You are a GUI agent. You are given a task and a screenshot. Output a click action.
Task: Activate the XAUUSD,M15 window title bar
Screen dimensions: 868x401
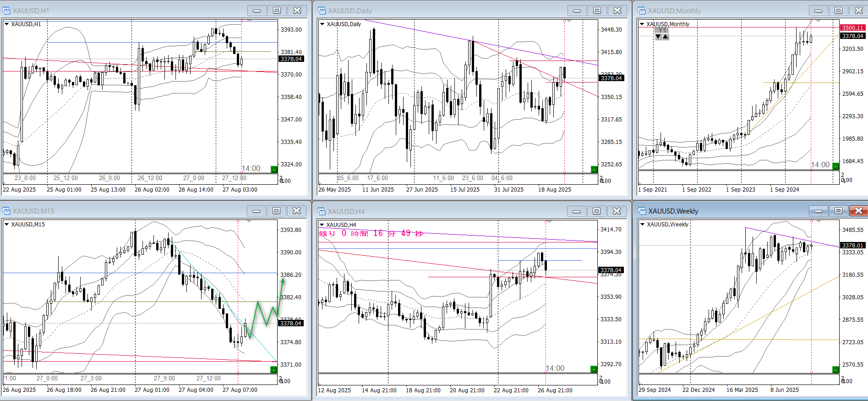(137, 211)
